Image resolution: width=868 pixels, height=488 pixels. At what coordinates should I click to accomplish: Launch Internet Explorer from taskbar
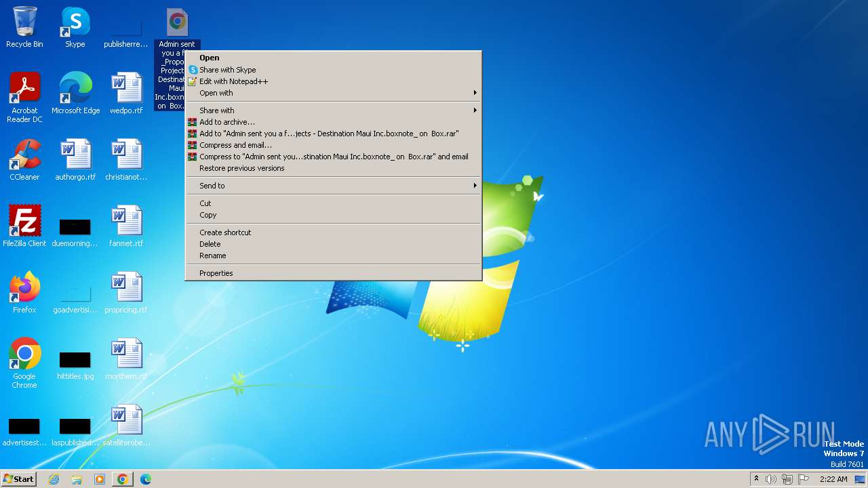tap(54, 479)
